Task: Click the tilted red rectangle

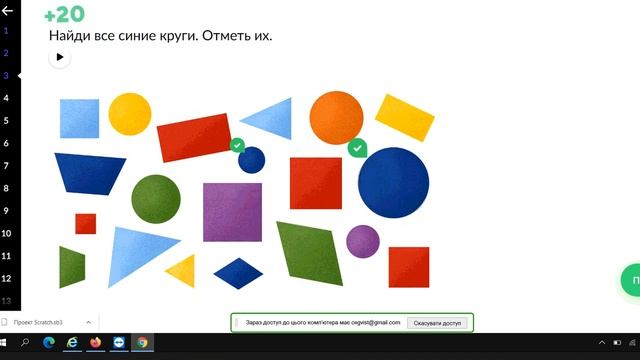Action: click(194, 138)
